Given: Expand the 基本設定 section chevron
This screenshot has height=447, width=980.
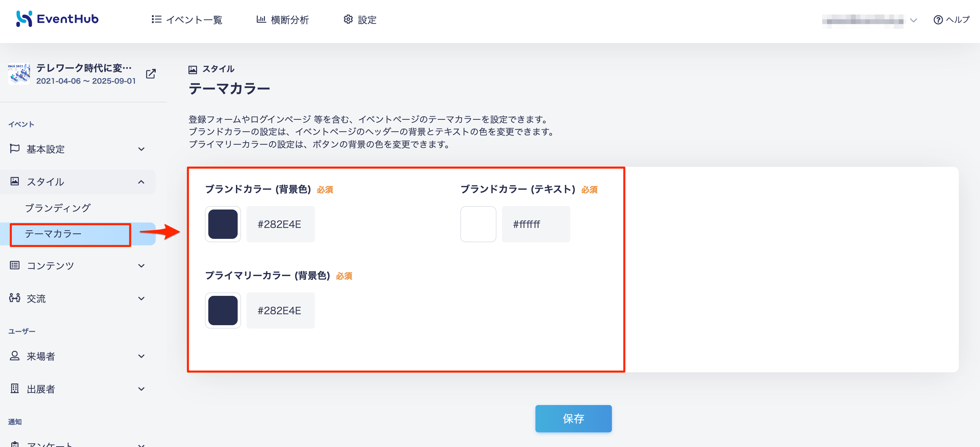Looking at the screenshot, I should 141,149.
